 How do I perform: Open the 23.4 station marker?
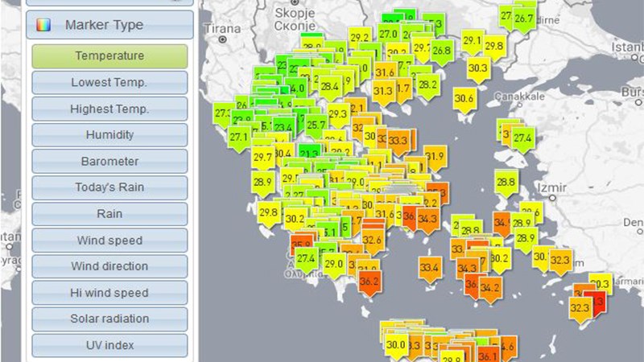coord(283,130)
